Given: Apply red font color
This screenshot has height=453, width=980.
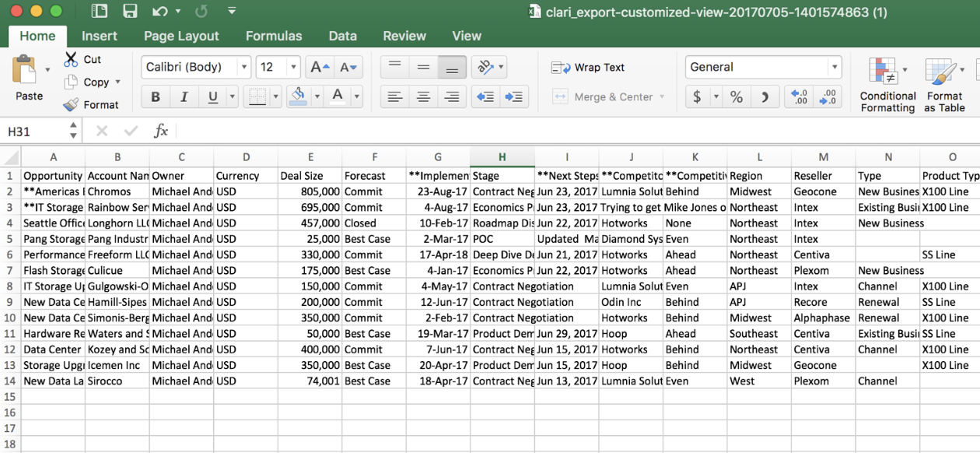Looking at the screenshot, I should [x=338, y=97].
